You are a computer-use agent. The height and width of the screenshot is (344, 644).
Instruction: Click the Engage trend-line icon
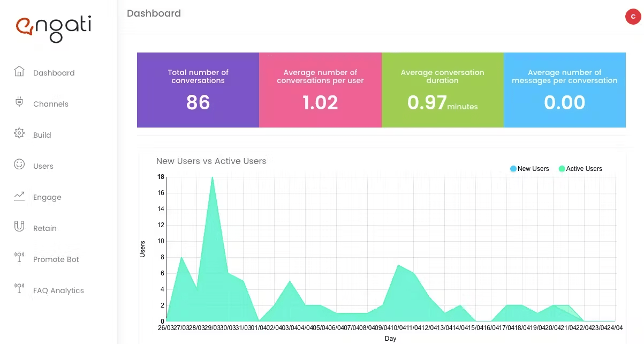point(19,196)
